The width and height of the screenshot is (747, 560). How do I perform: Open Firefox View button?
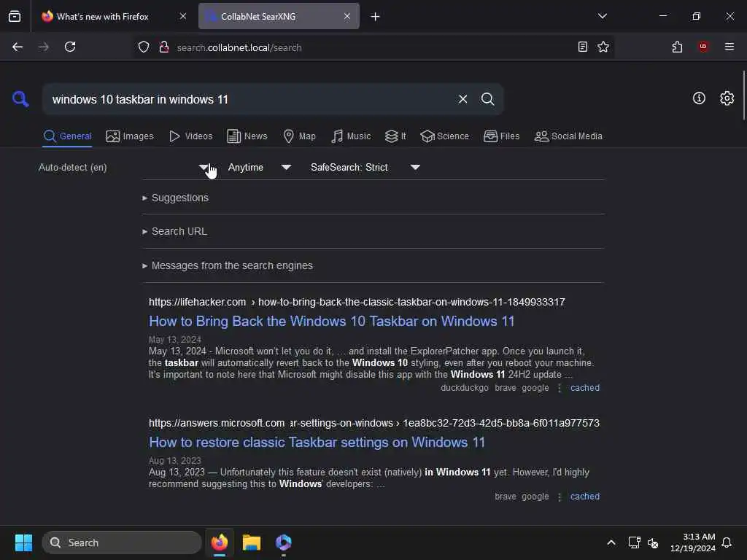pyautogui.click(x=15, y=16)
